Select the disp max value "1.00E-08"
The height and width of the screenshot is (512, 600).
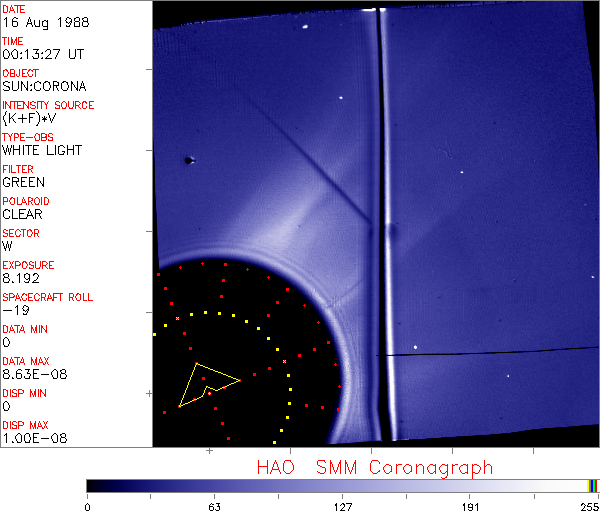tap(30, 438)
